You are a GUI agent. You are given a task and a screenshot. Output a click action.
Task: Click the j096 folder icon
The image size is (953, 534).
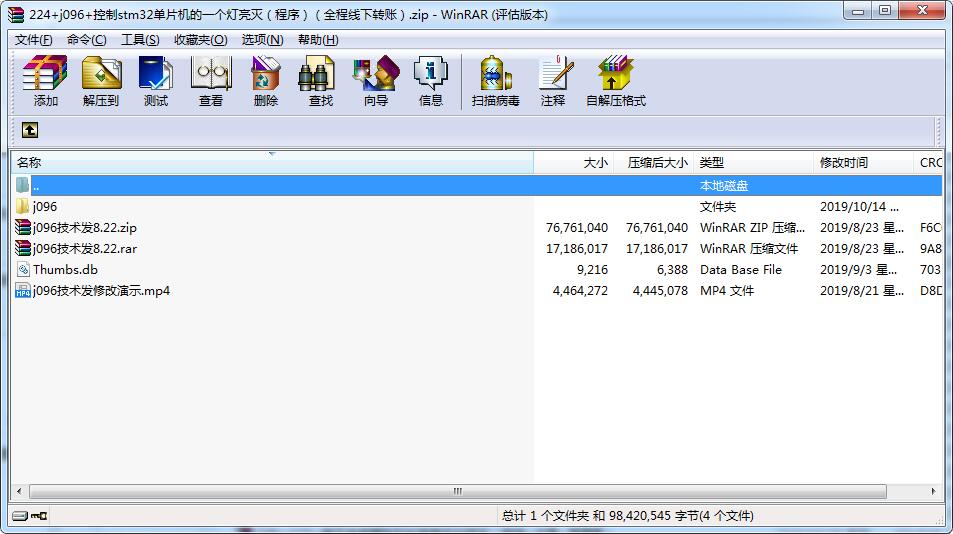22,207
